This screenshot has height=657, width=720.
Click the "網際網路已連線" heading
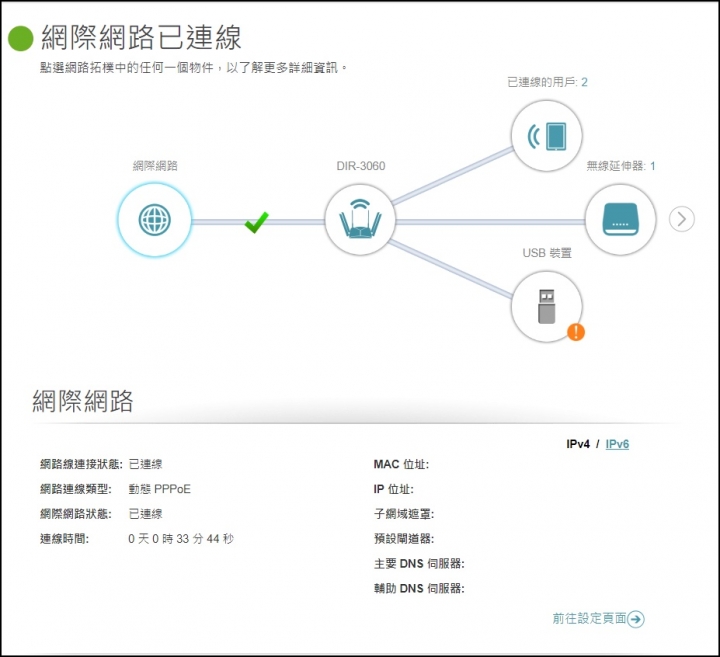click(x=141, y=38)
